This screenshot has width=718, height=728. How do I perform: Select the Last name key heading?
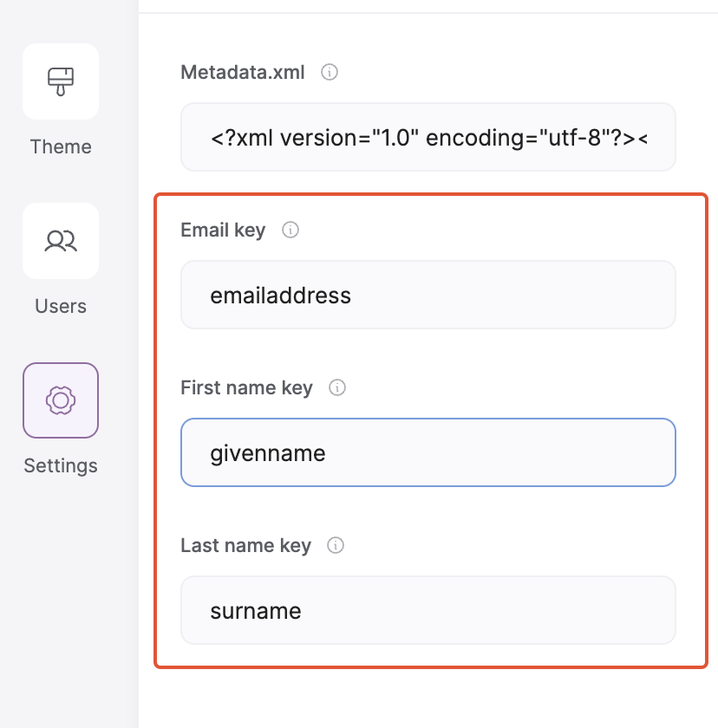pos(245,545)
